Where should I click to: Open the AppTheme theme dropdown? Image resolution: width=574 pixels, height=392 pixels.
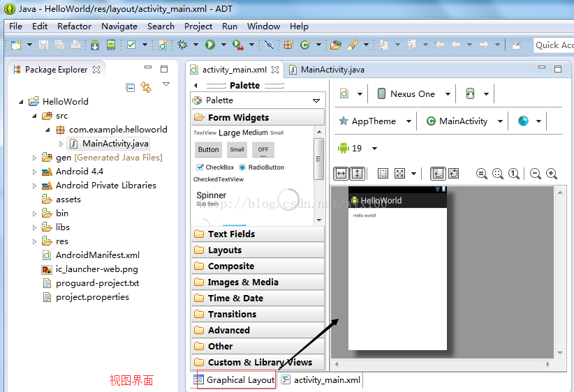click(409, 121)
